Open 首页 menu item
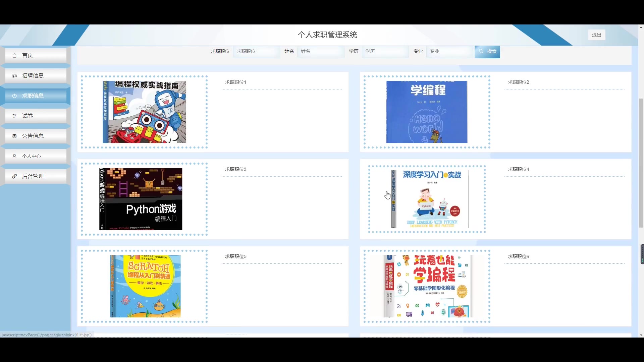644x362 pixels. pos(36,55)
